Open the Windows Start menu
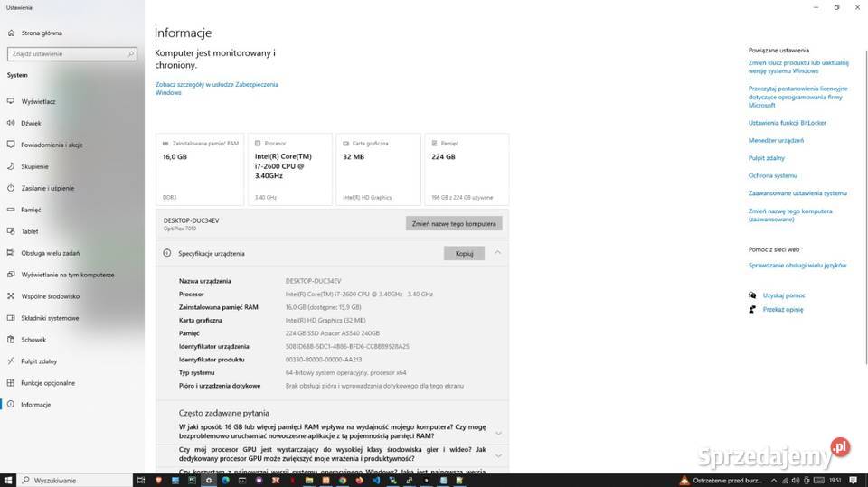Image resolution: width=868 pixels, height=487 pixels. (8, 481)
